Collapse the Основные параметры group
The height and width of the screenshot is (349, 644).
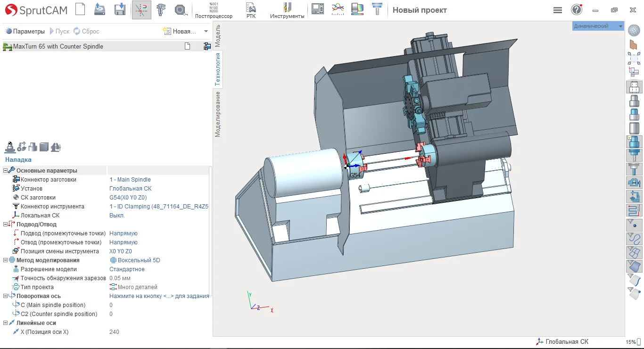click(x=6, y=171)
